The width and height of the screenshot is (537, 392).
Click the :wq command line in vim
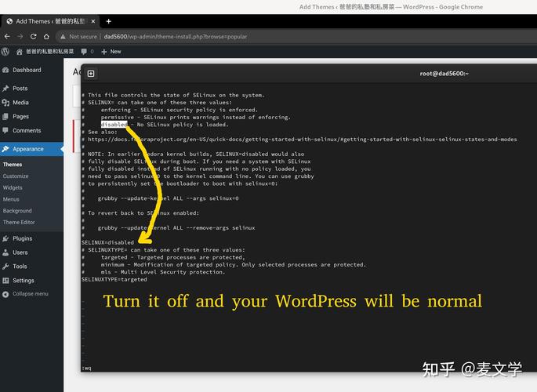87,368
